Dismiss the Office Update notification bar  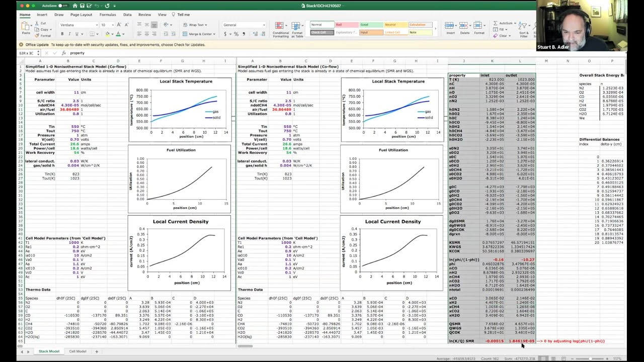pos(21,45)
